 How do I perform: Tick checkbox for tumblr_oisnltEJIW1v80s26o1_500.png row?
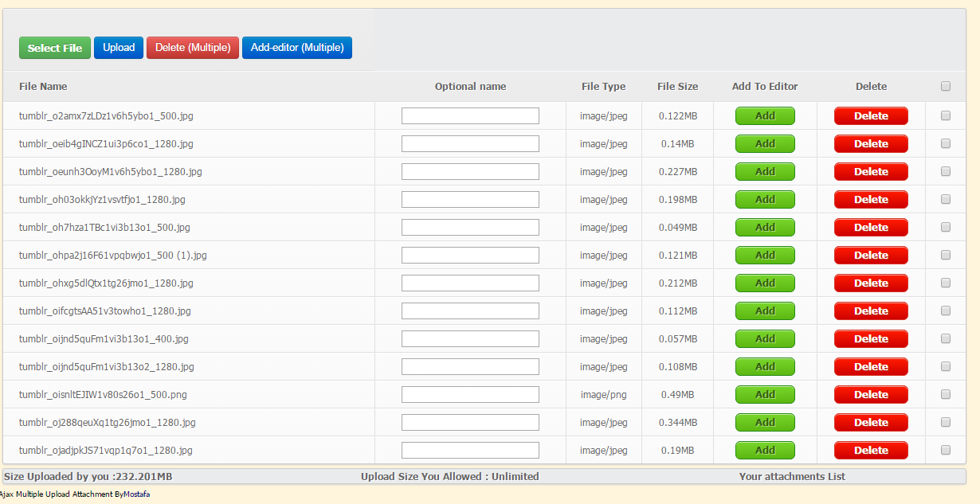coord(946,394)
